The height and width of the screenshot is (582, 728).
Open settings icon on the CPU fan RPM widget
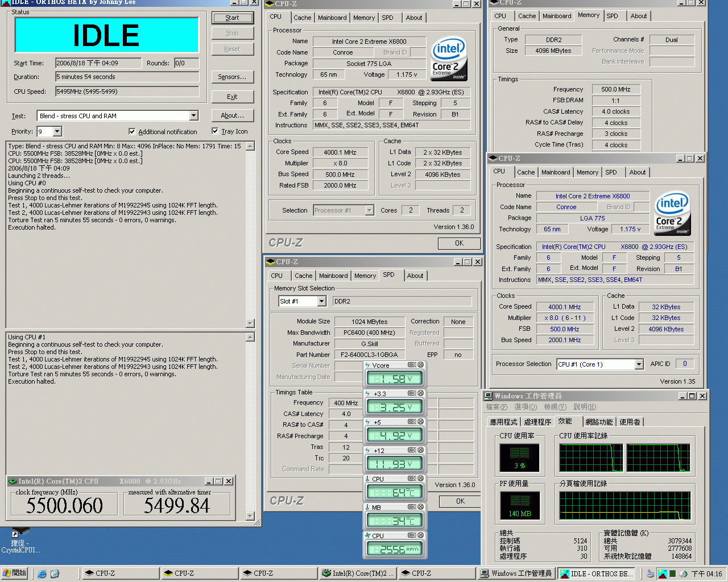412,535
